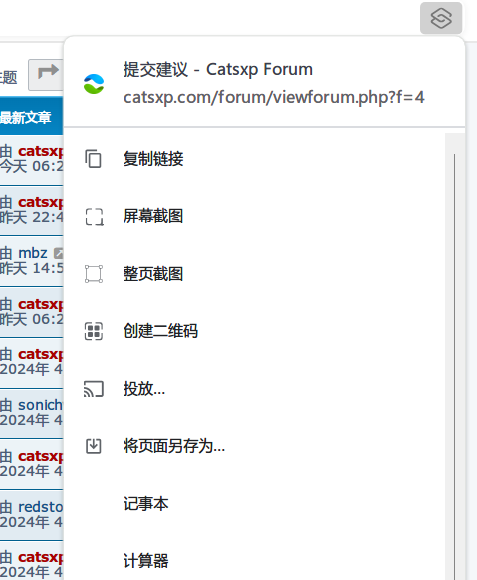This screenshot has width=477, height=580.
Task: Click the QR code icon
Action: 94,331
